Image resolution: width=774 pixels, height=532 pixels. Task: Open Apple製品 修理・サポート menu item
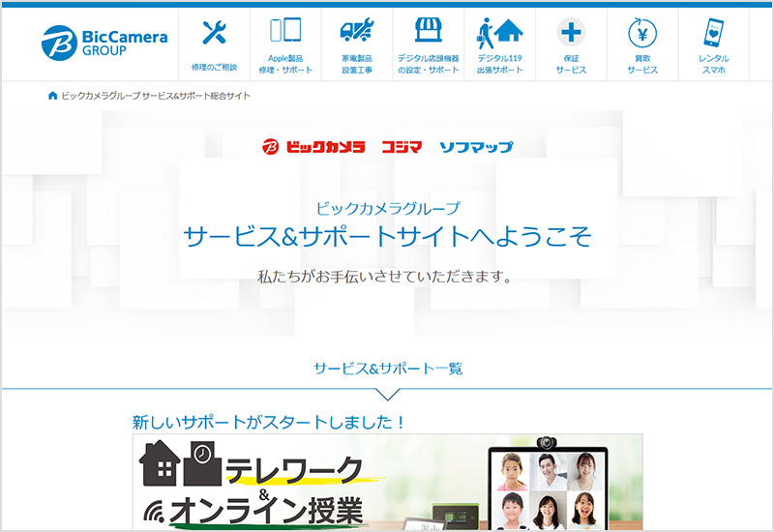285,64
